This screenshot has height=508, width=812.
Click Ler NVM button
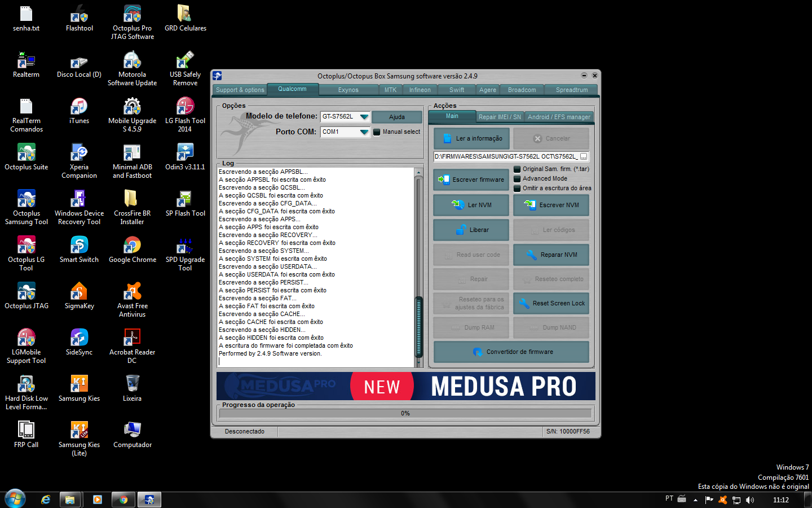pos(472,205)
